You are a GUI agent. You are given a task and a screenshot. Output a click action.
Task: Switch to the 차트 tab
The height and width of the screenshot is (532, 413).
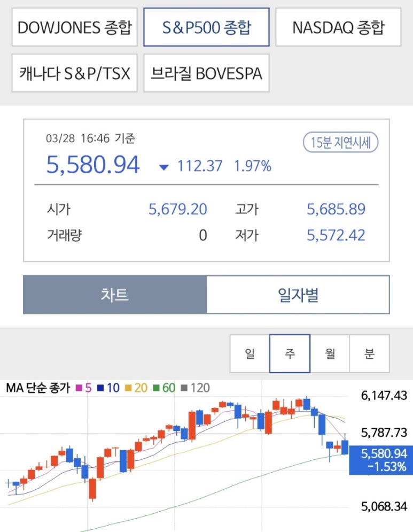click(115, 295)
